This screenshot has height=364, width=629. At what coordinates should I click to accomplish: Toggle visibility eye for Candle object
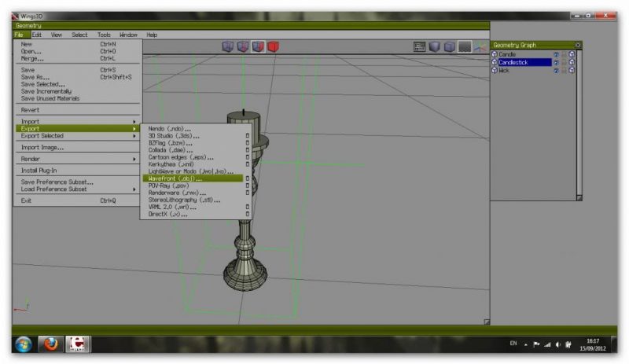[555, 54]
